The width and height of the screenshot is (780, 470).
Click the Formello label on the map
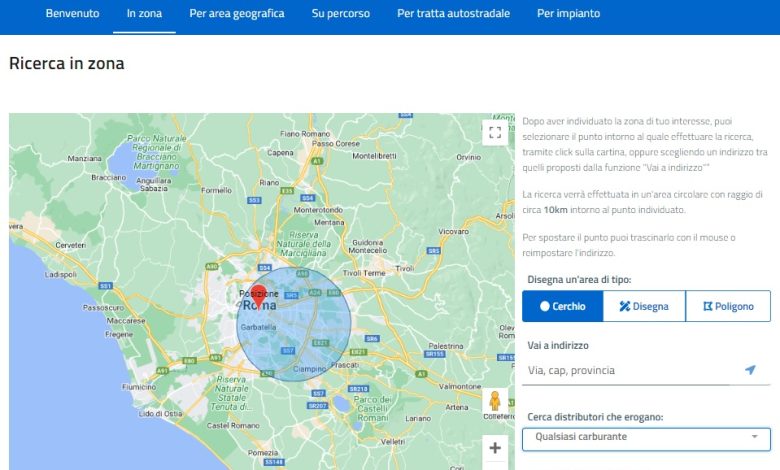(x=216, y=190)
